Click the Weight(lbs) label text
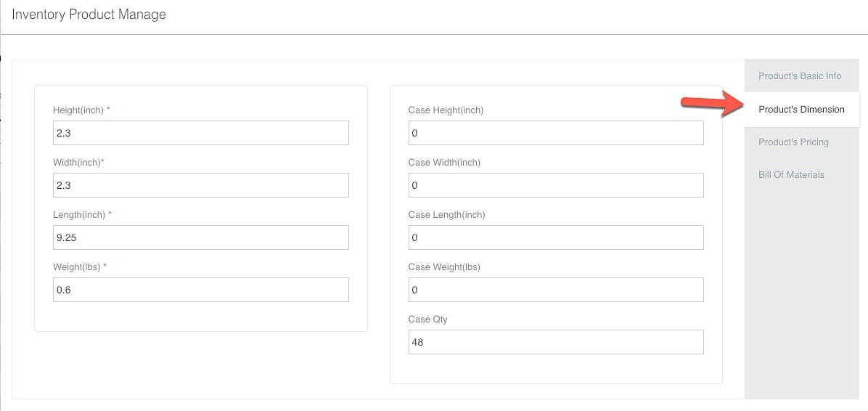This screenshot has height=411, width=868. [x=76, y=267]
